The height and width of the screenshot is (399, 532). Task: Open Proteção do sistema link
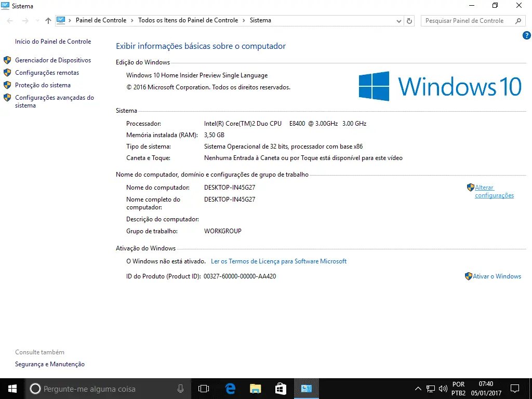coord(43,85)
